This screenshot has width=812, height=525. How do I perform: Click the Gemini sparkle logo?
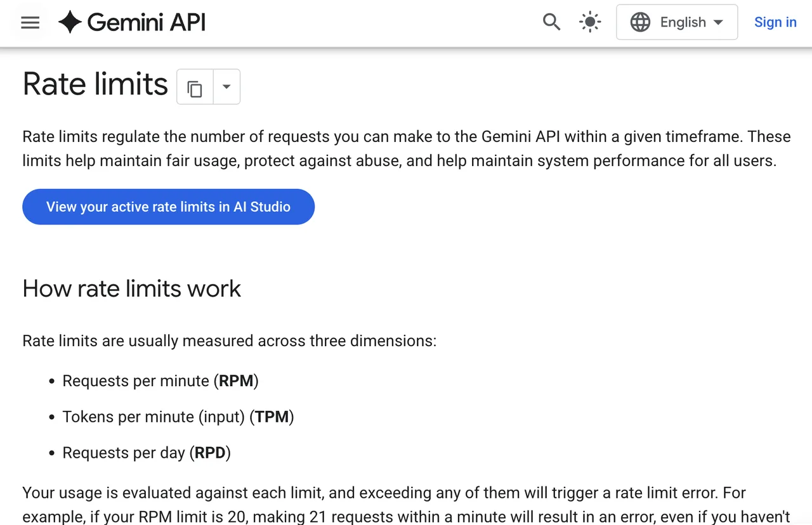[x=70, y=23]
